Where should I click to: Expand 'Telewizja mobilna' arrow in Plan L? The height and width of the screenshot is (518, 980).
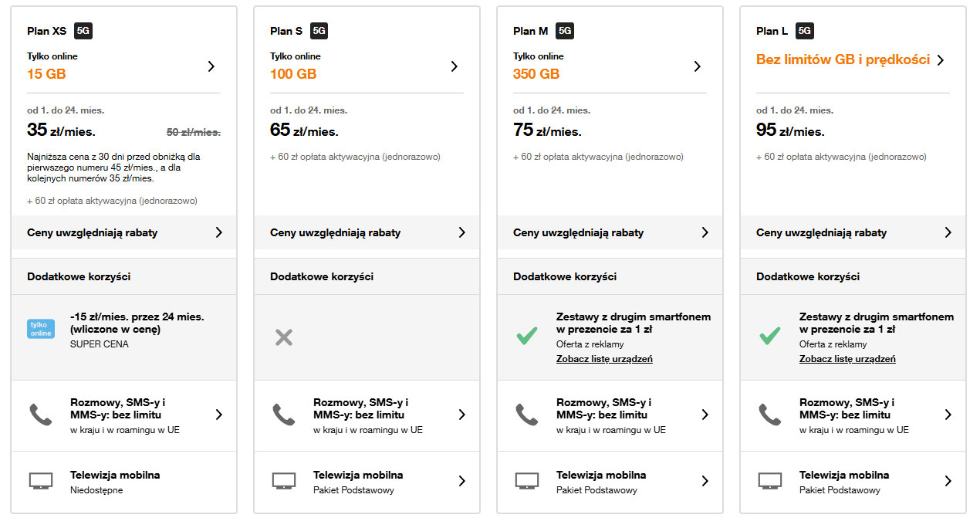(x=948, y=481)
